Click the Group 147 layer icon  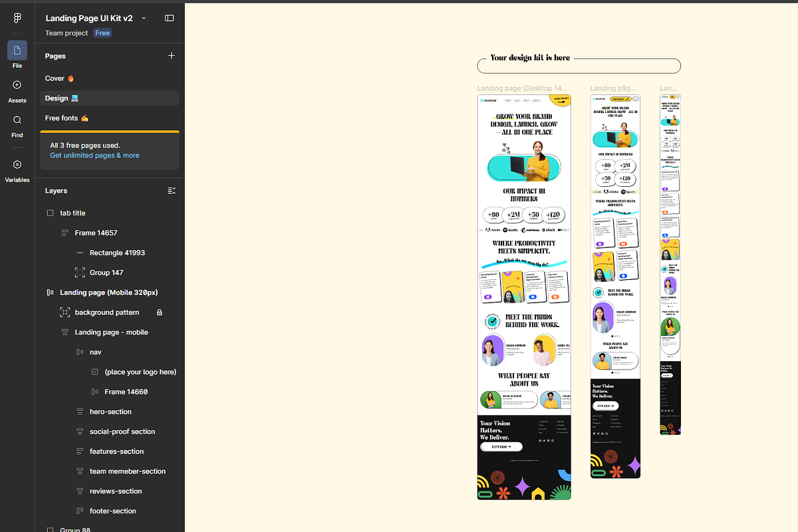(x=80, y=273)
